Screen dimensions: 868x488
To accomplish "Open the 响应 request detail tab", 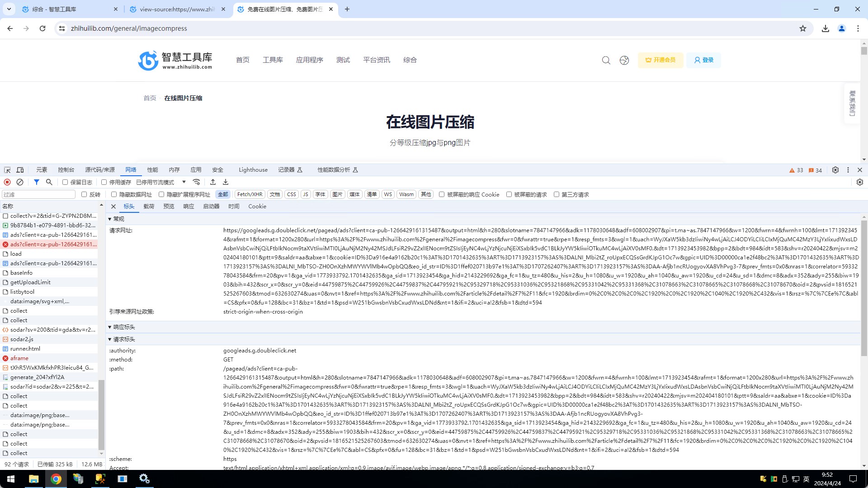I will [x=189, y=206].
